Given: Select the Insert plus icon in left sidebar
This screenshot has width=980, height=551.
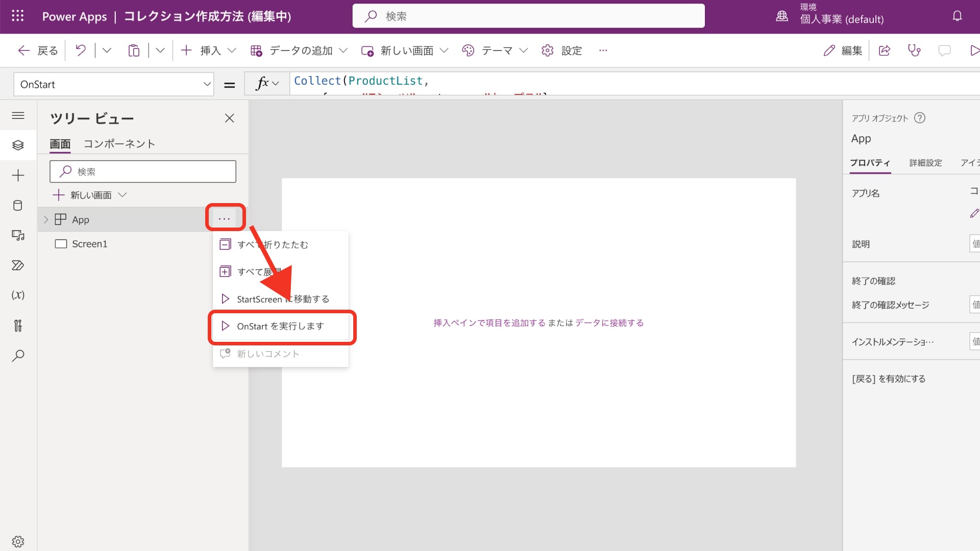Looking at the screenshot, I should point(18,175).
